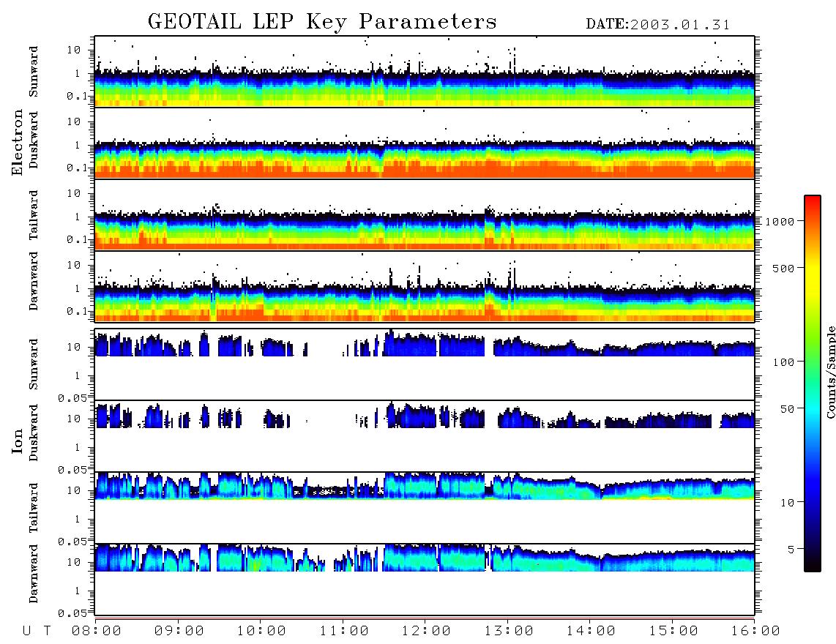The width and height of the screenshot is (836, 644).
Task: Click the 10:00 time tick label
Action: [x=261, y=632]
